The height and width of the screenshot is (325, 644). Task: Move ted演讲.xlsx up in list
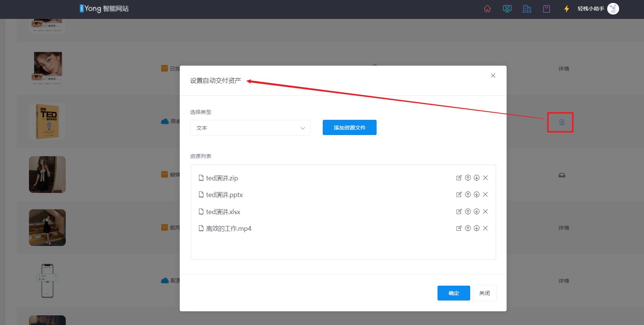[468, 211]
